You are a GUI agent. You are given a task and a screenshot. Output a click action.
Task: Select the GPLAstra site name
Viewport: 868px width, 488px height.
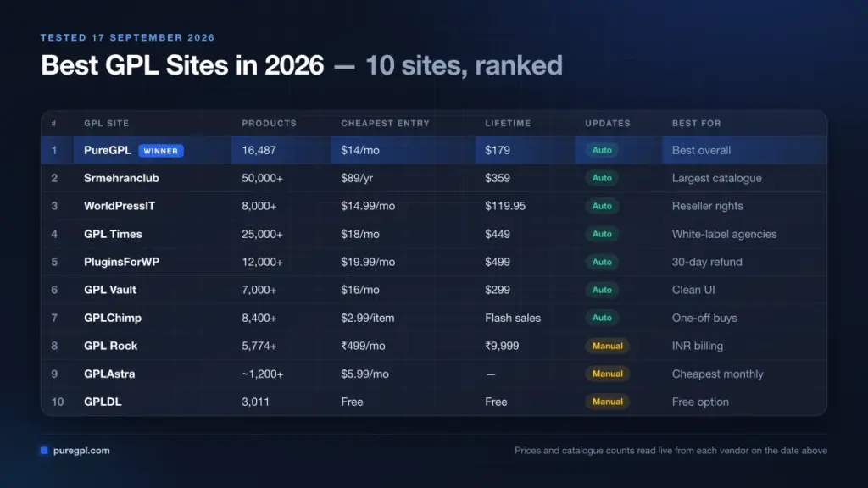tap(109, 374)
